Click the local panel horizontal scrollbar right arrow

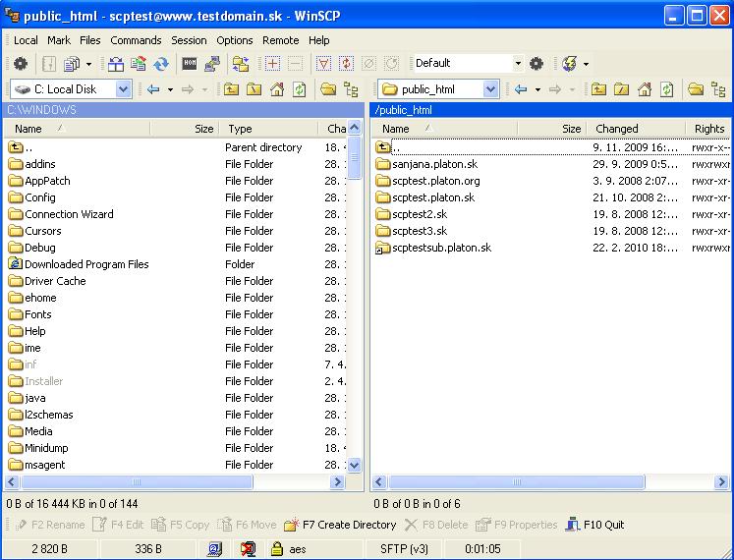point(337,481)
